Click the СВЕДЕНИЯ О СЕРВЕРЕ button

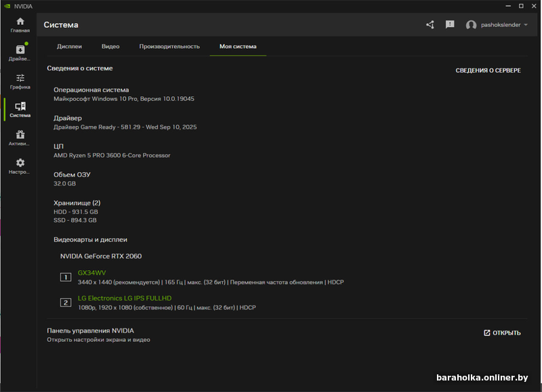(x=488, y=70)
